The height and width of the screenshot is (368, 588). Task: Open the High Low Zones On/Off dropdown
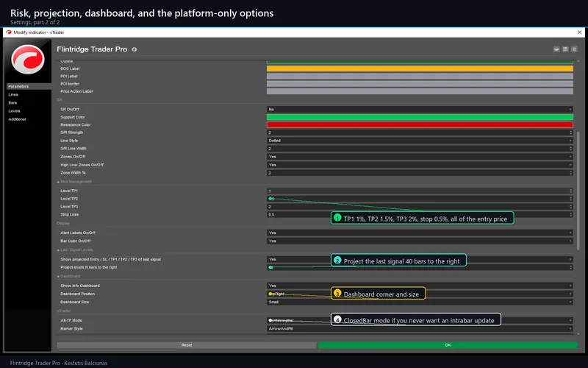click(420, 165)
